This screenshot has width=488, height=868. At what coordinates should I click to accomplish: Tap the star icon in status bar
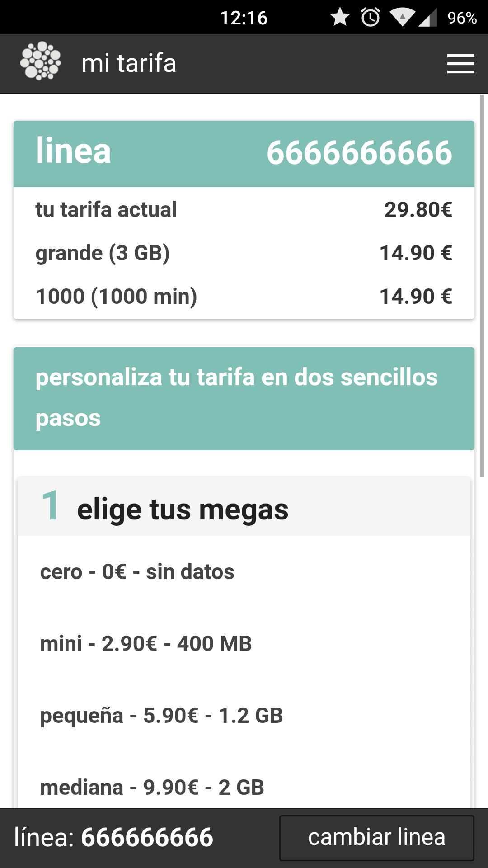(340, 18)
